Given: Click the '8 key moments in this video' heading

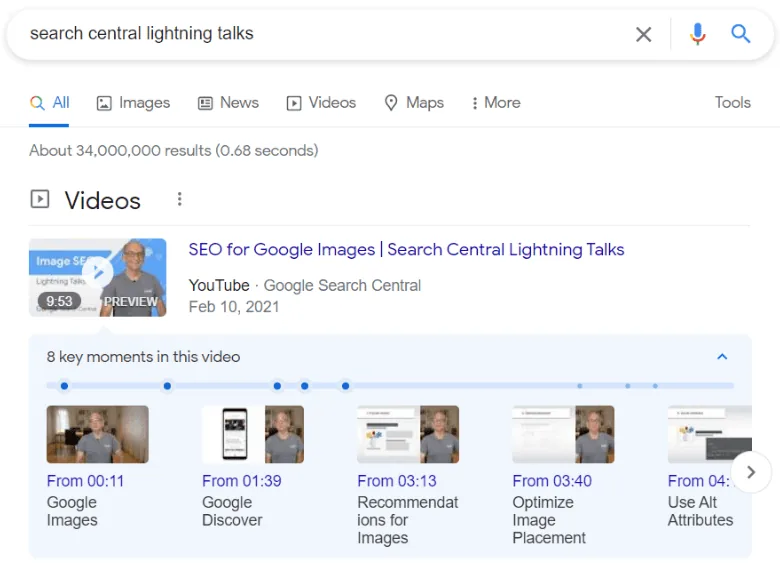Looking at the screenshot, I should click(x=143, y=357).
